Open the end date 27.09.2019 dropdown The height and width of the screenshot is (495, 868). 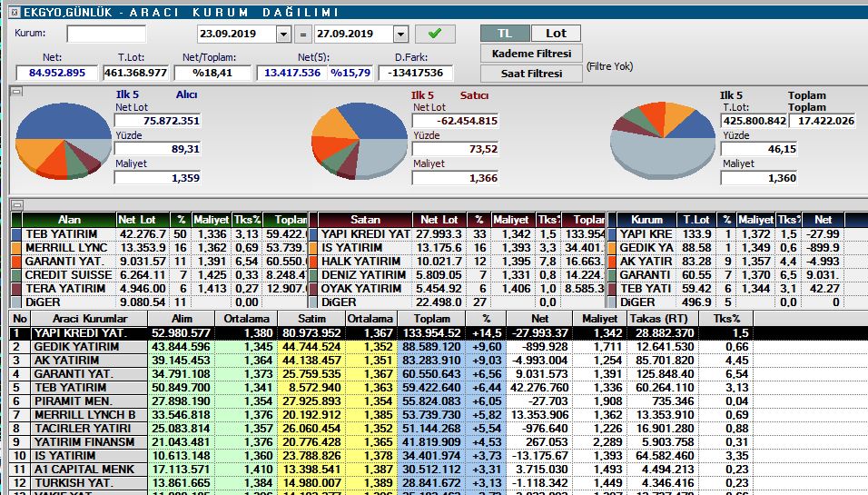pyautogui.click(x=400, y=35)
